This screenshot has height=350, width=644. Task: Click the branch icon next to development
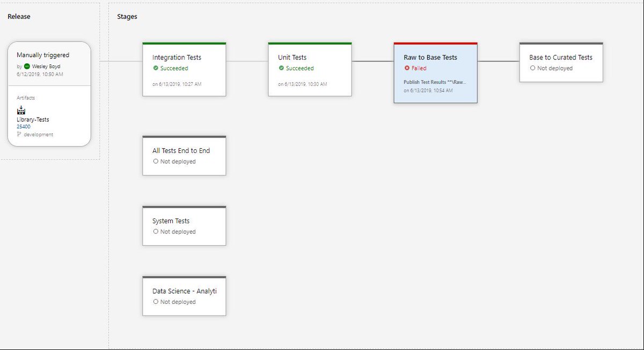click(19, 135)
